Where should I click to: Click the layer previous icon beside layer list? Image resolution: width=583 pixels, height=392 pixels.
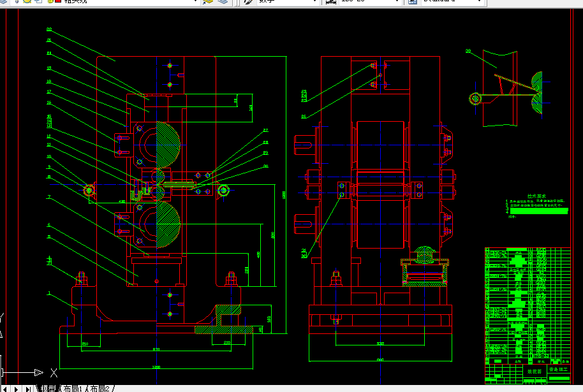pos(208,1)
